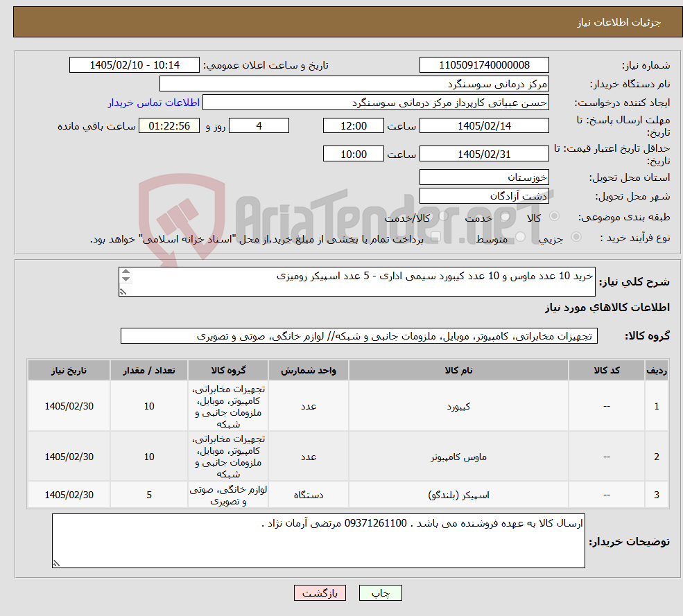The image size is (683, 616).
Task: Click the price validity date 1405/02/31
Action: click(484, 154)
